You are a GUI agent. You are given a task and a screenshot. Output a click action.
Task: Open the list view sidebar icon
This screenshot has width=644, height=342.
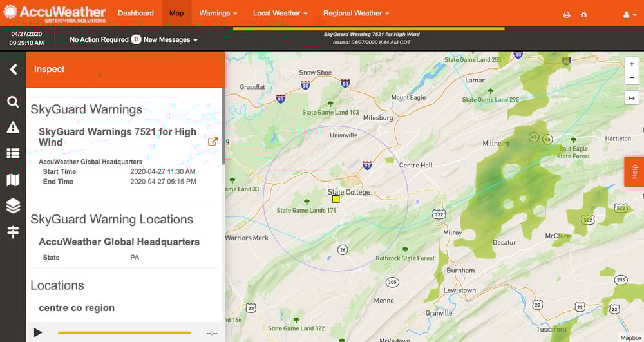(x=13, y=153)
